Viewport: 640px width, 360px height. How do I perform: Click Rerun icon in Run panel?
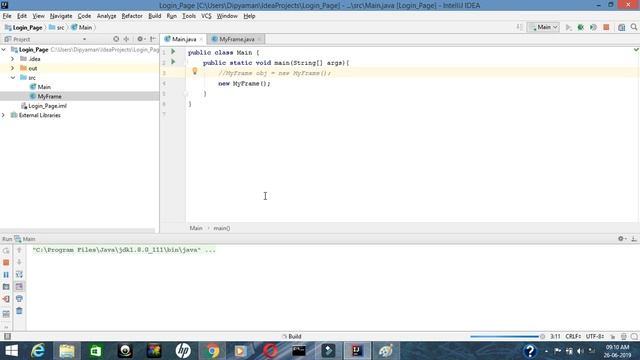(6, 250)
